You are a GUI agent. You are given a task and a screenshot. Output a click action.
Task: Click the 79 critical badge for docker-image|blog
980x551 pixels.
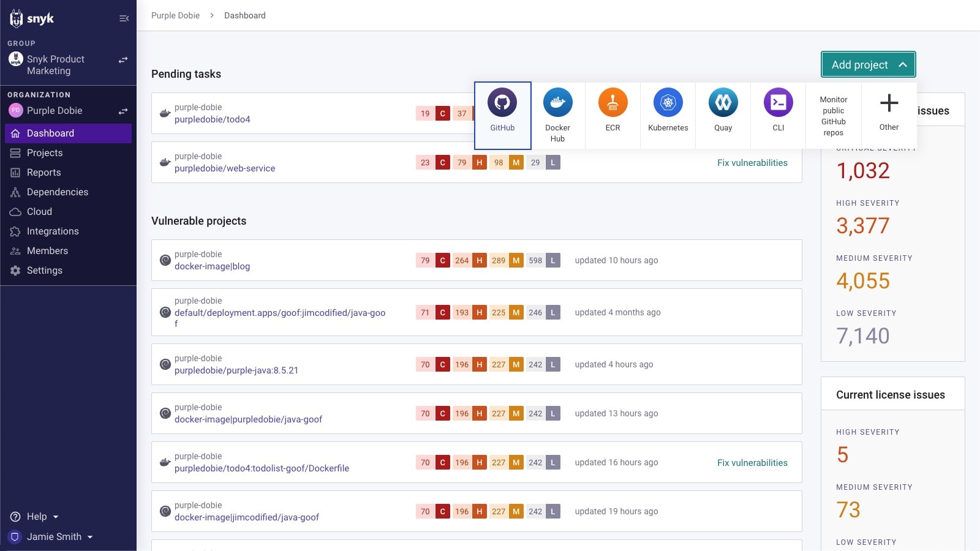click(x=432, y=260)
